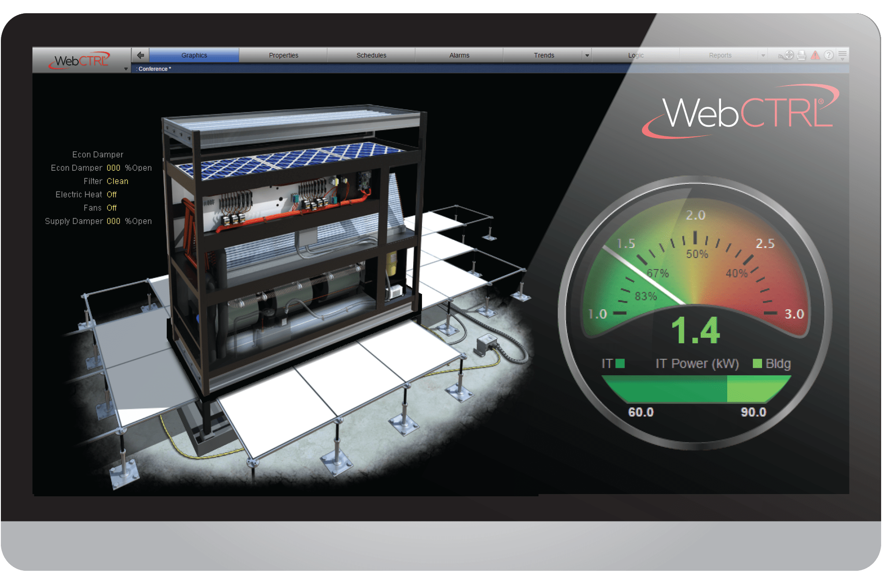Image resolution: width=882 pixels, height=588 pixels.
Task: Click the 83% efficiency label on gauge
Action: [x=646, y=296]
